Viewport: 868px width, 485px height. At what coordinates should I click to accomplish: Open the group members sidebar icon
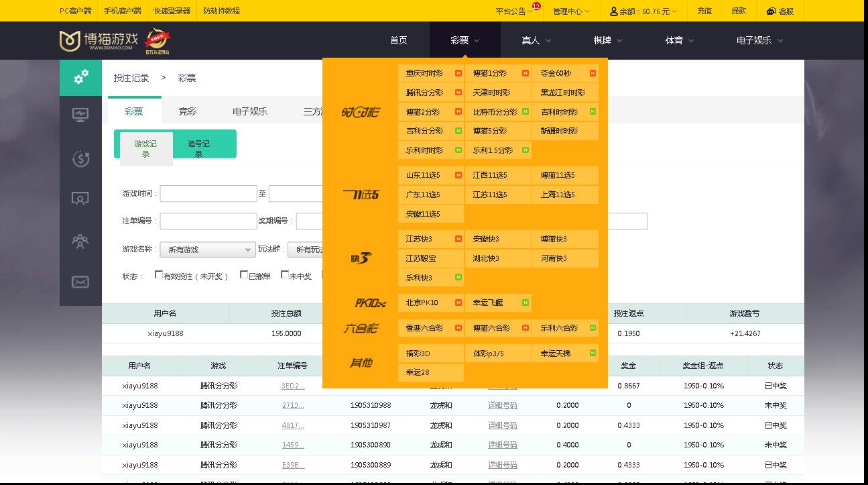pos(80,240)
